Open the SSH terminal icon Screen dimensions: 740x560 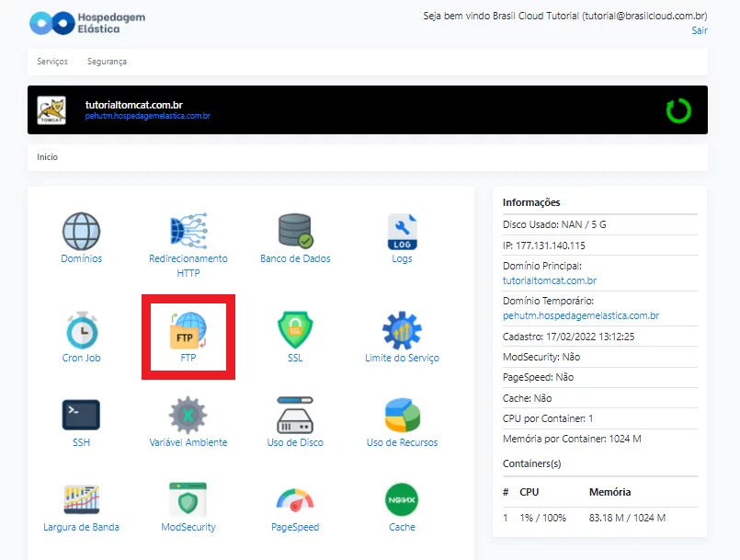point(81,415)
